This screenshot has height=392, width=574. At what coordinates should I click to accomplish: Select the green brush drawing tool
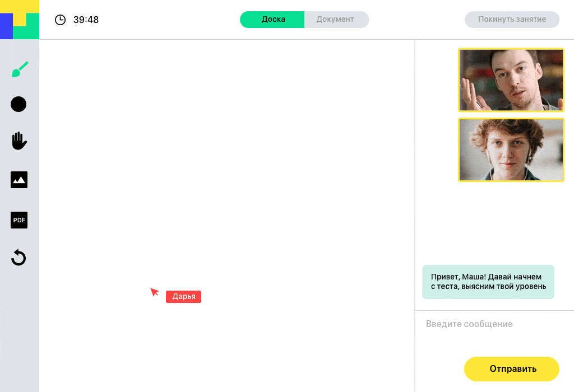click(x=20, y=69)
